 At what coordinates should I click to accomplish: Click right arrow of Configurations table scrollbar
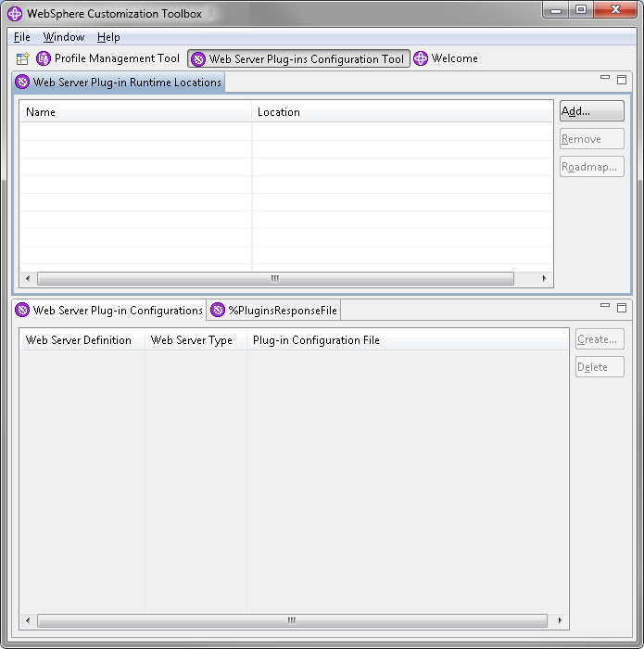(x=560, y=620)
